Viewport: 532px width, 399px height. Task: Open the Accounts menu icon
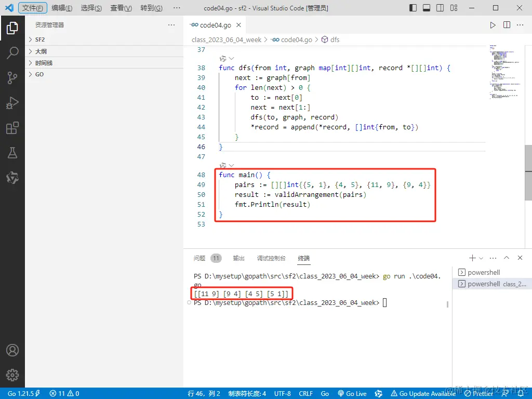[x=12, y=350]
